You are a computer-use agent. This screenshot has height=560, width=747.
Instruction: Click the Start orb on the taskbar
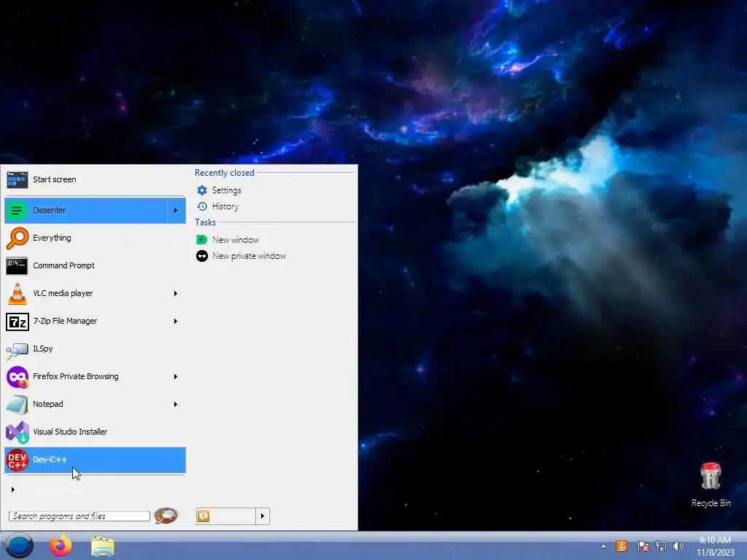19,545
